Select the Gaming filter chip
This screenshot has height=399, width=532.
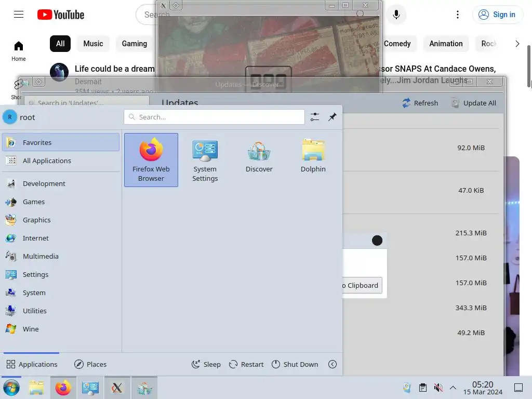(x=135, y=44)
